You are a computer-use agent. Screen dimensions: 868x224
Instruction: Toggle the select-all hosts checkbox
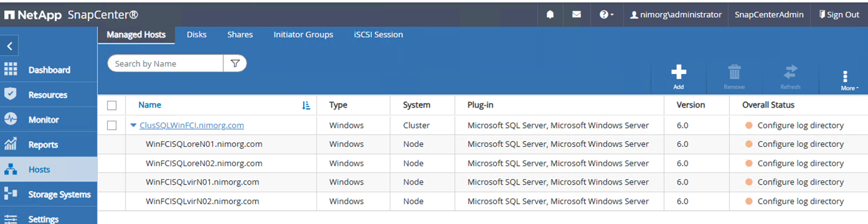click(x=112, y=105)
